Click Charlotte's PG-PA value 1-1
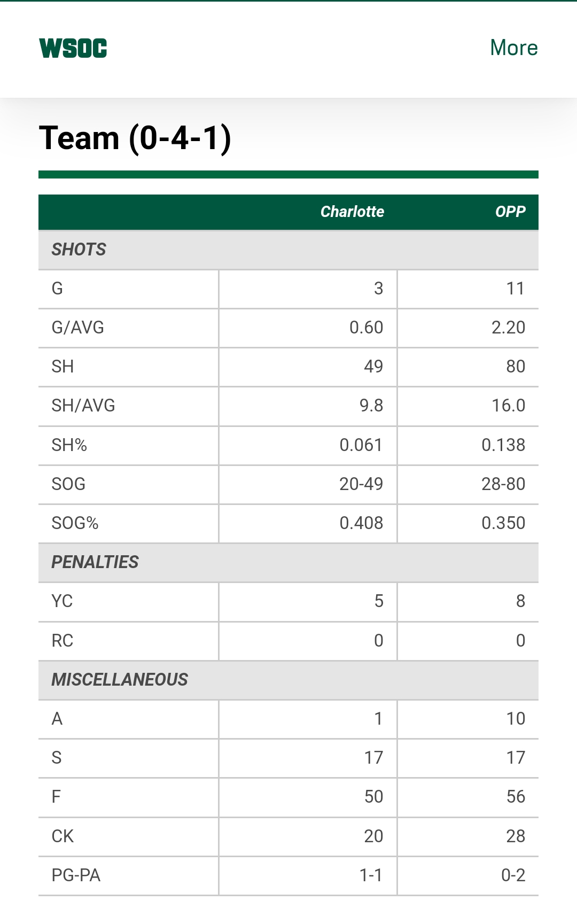Screen dimensions: 577x924 (371, 875)
